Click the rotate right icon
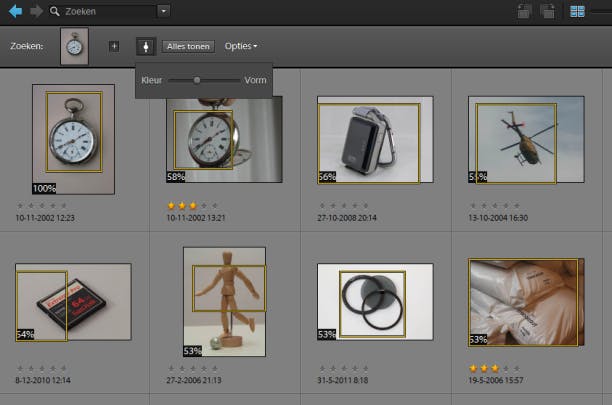Image resolution: width=612 pixels, height=405 pixels. [548, 11]
